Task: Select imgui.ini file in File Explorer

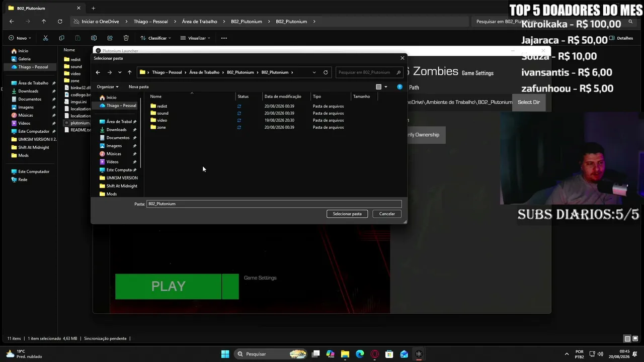Action: tap(78, 102)
